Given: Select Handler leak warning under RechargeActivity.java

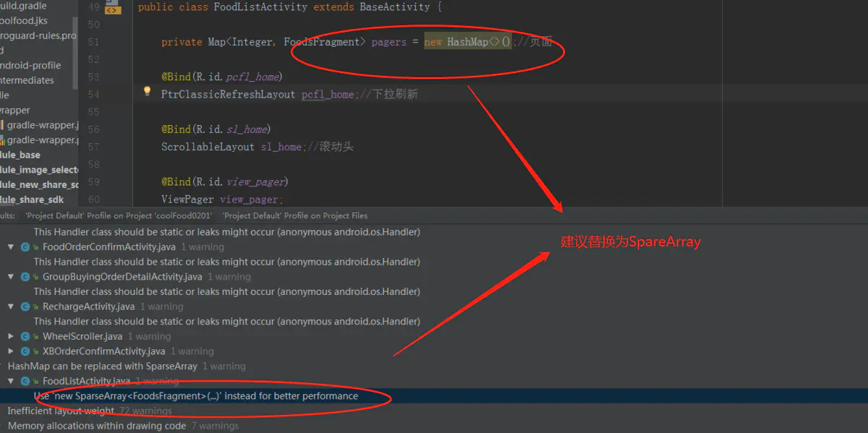Looking at the screenshot, I should pos(226,321).
